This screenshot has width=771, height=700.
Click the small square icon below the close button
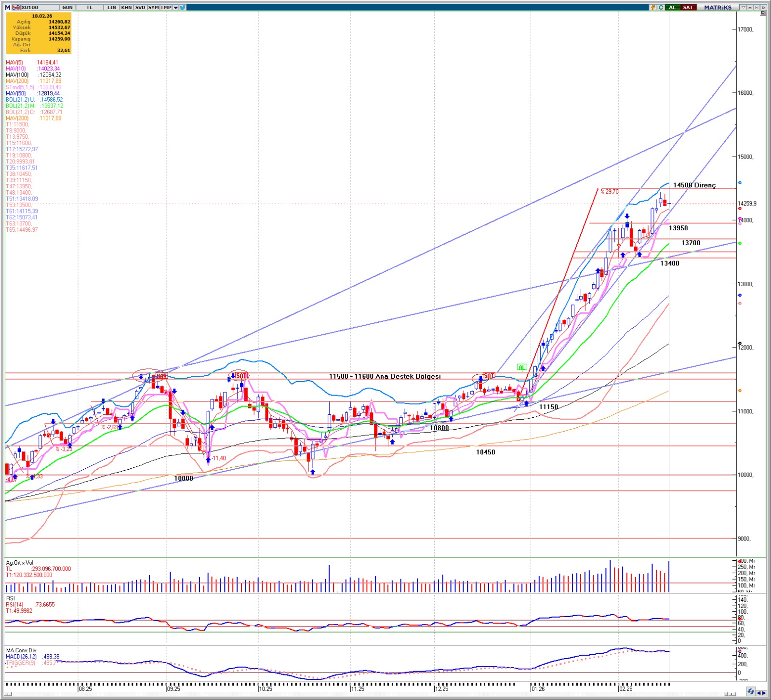pyautogui.click(x=763, y=13)
